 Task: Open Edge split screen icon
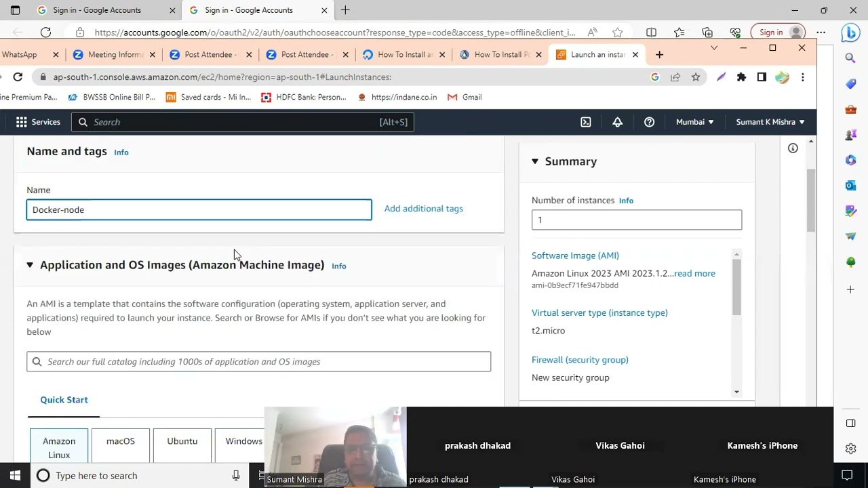652,33
